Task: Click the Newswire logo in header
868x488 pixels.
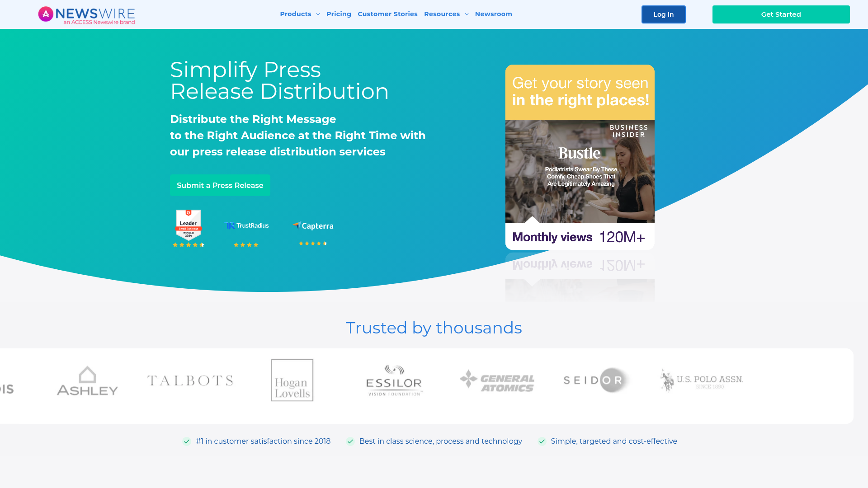Action: tap(86, 15)
